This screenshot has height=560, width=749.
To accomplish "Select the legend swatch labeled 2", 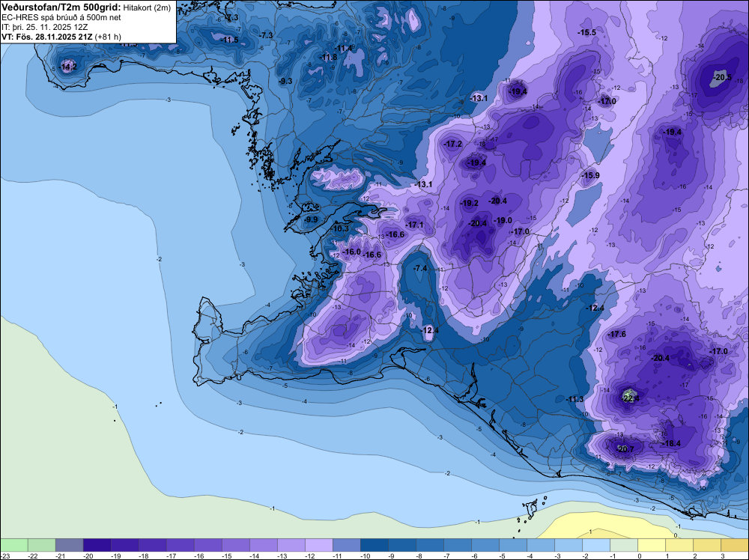I will (x=706, y=545).
